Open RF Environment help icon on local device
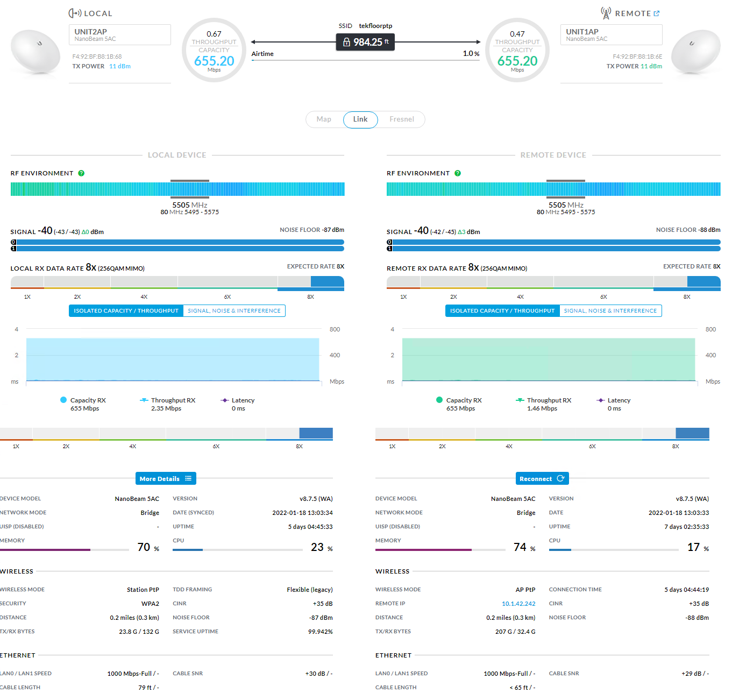 tap(81, 173)
